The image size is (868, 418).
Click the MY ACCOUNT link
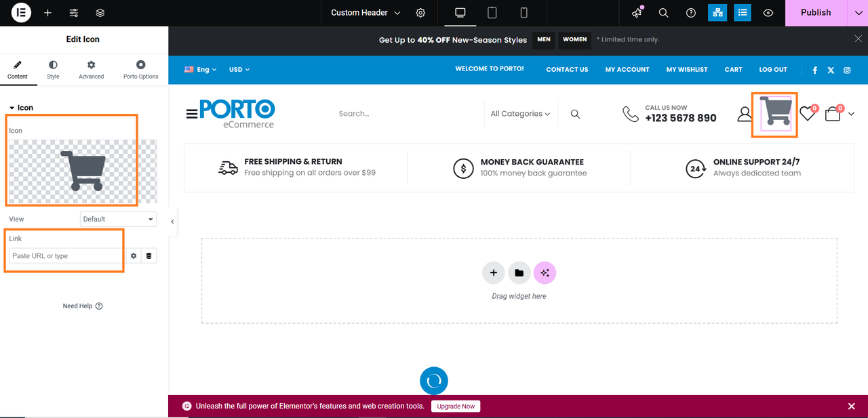[627, 70]
